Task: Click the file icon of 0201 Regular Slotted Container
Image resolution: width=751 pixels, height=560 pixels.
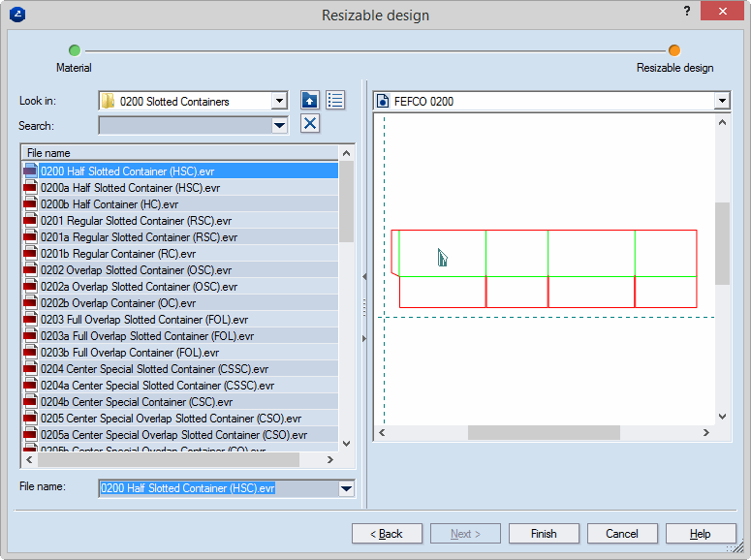Action: click(x=30, y=221)
